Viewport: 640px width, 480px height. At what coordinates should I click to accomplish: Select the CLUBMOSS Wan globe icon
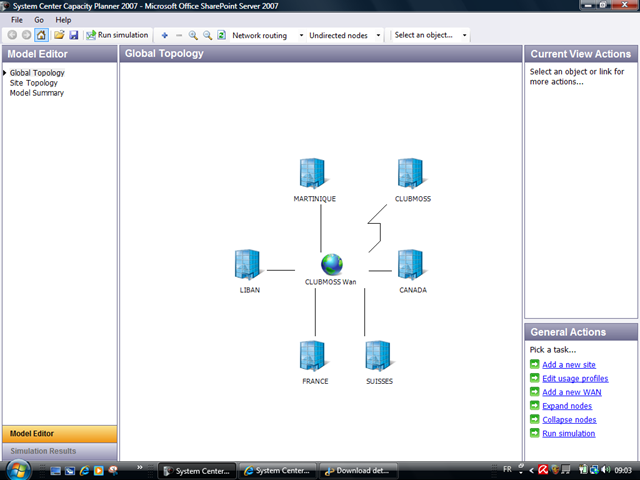tap(332, 264)
